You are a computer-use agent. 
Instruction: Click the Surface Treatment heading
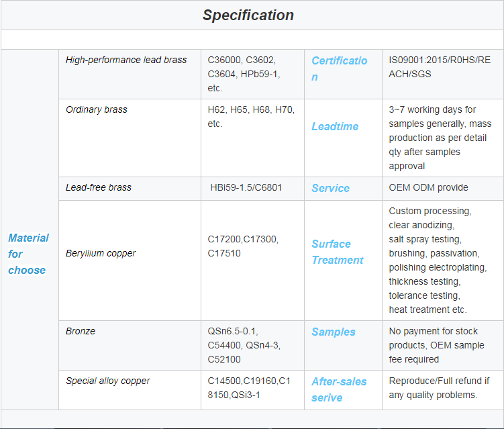pyautogui.click(x=337, y=252)
